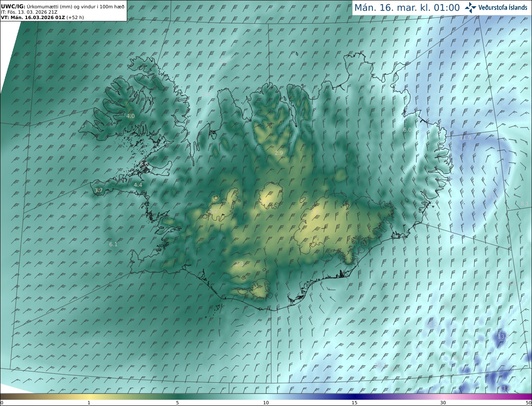Click the 4.0 value label on the map
This screenshot has width=532, height=406.
(x=131, y=116)
